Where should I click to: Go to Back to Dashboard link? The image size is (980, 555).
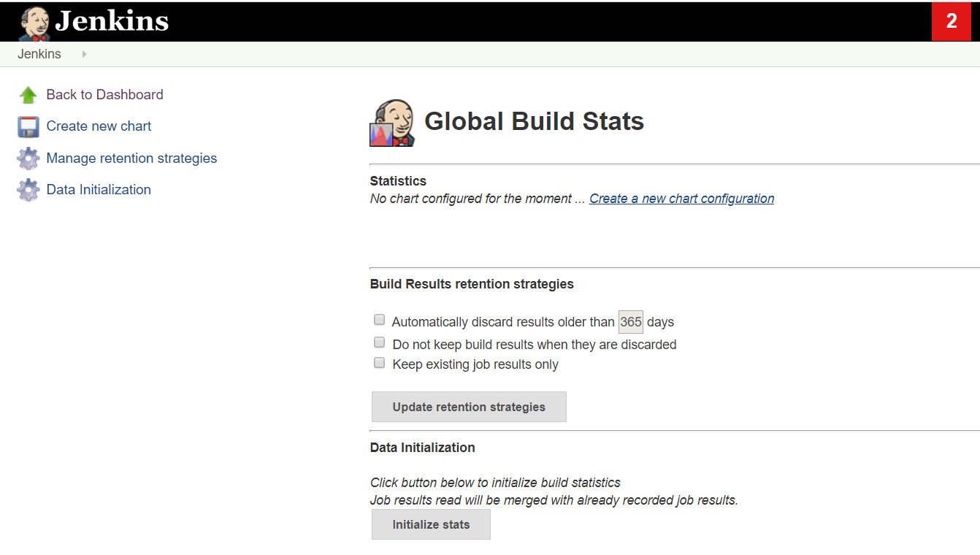click(x=104, y=95)
